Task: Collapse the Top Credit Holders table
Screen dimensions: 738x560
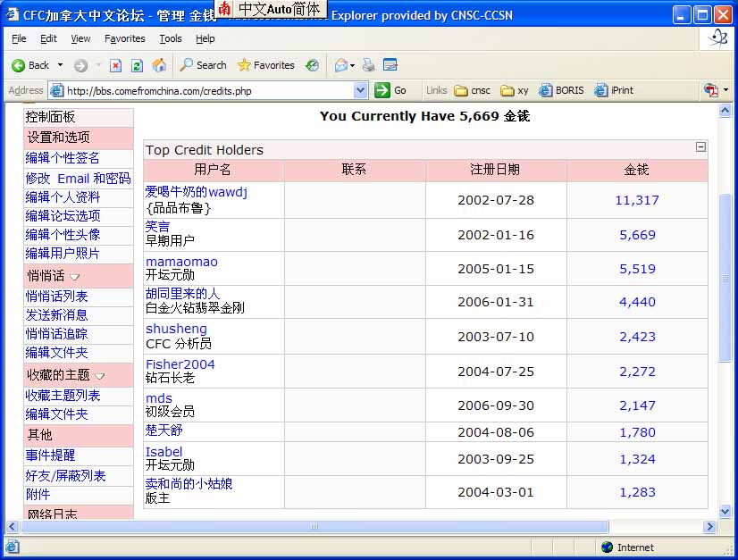Action: (x=700, y=147)
